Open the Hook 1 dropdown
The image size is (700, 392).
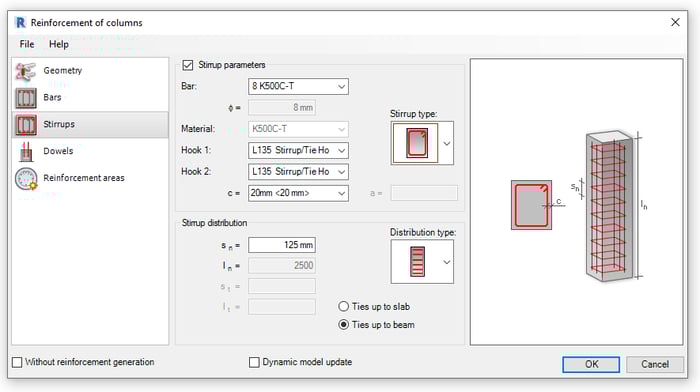click(298, 150)
